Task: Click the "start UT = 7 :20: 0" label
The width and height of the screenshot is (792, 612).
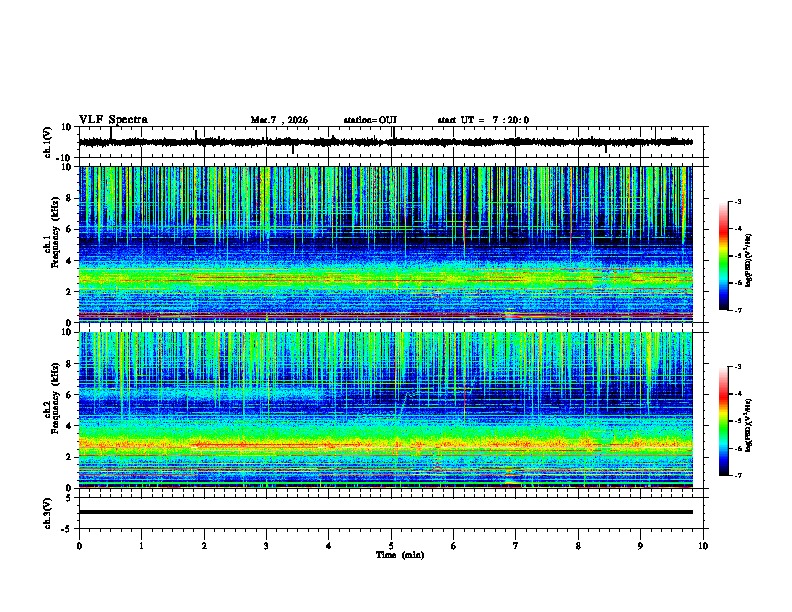Action: 483,120
